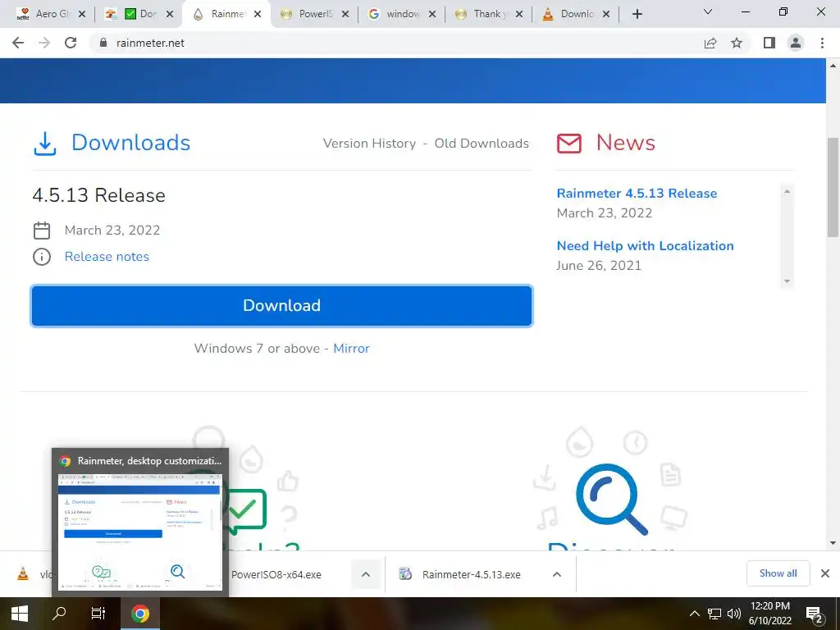Close the VLC Download tab
This screenshot has height=630, width=840.
606,14
